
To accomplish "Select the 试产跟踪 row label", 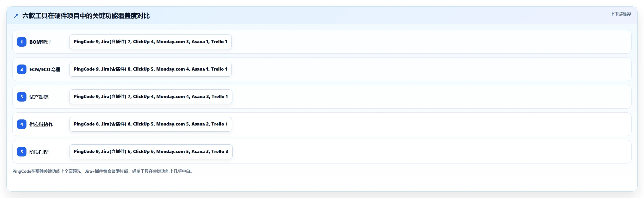I will coord(39,97).
